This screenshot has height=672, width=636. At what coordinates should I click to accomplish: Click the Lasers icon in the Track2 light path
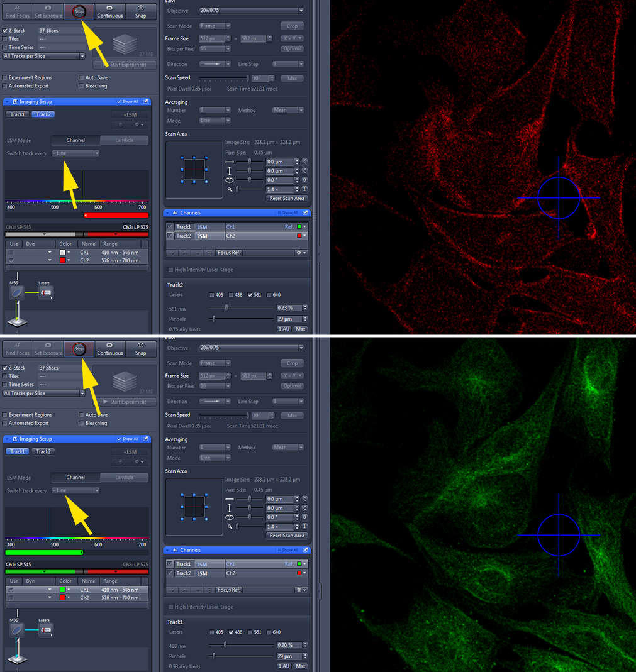45,293
